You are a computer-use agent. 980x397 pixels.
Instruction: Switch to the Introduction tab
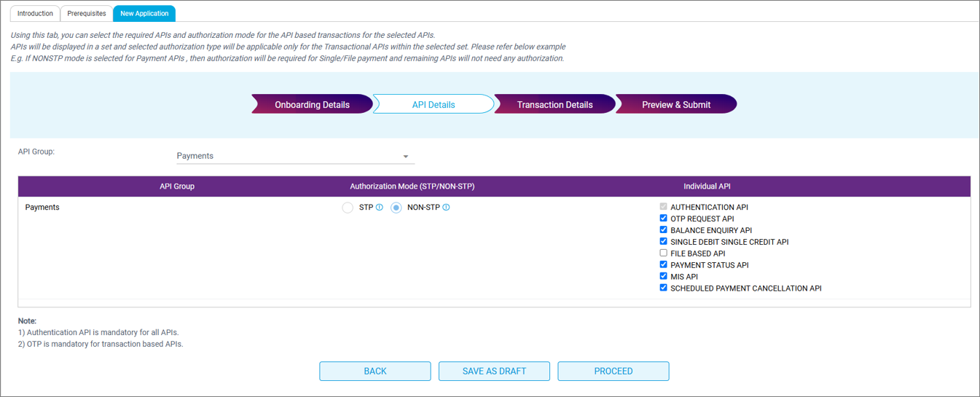[x=35, y=13]
